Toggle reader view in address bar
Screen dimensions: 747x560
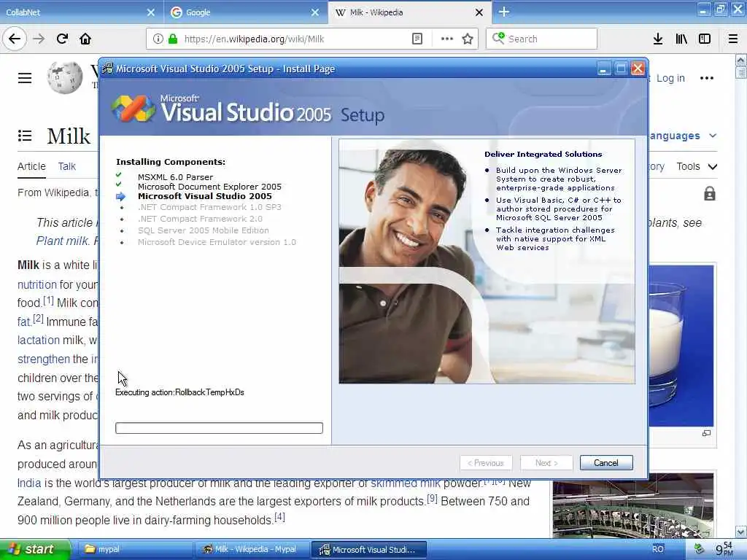[417, 39]
